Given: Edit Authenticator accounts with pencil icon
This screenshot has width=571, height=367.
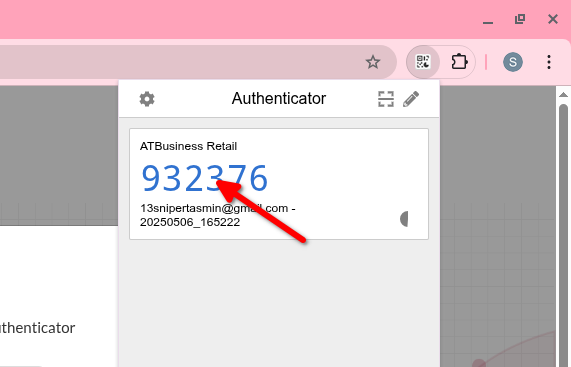Looking at the screenshot, I should pos(411,99).
